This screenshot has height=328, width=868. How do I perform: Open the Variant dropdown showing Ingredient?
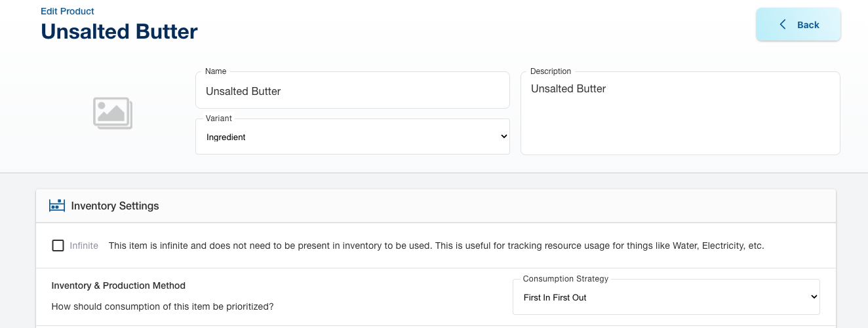pos(352,137)
